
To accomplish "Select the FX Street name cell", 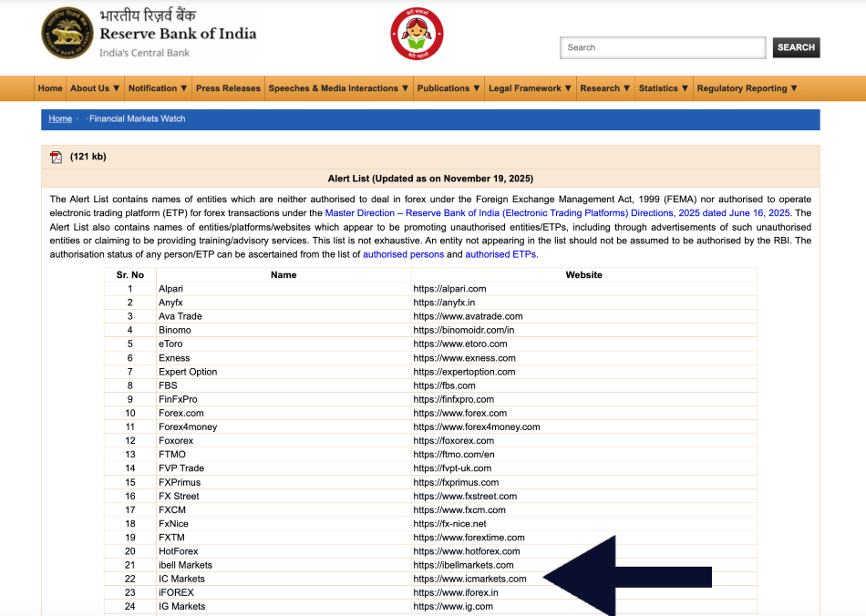I will click(284, 497).
